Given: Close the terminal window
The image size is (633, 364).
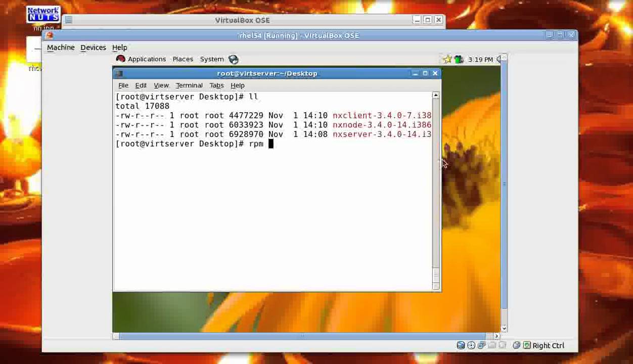Looking at the screenshot, I should point(435,73).
